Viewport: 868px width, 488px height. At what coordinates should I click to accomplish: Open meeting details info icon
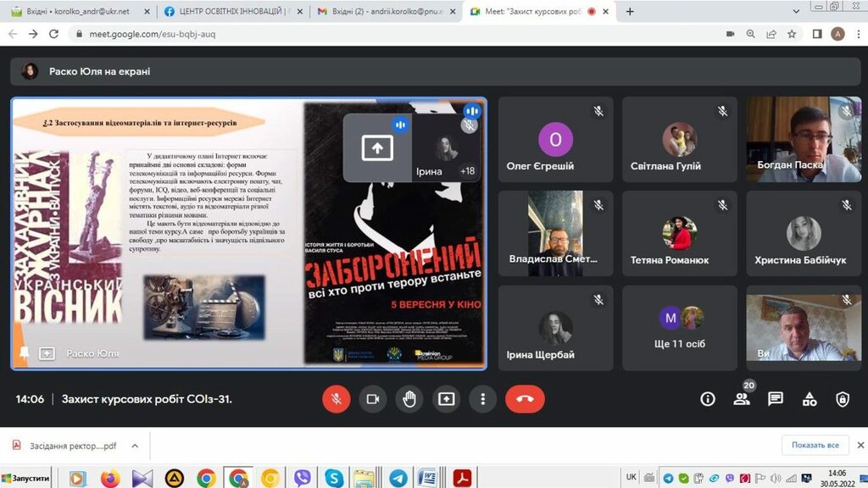(x=708, y=399)
